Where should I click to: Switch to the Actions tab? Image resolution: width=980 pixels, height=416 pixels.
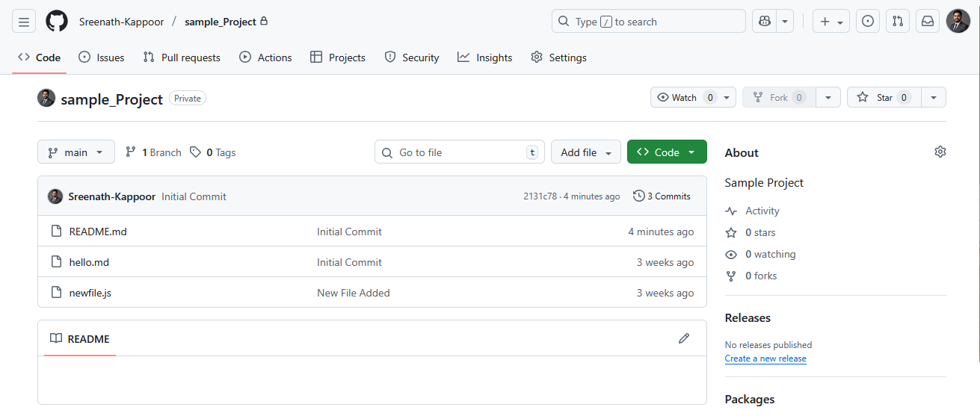pos(265,58)
